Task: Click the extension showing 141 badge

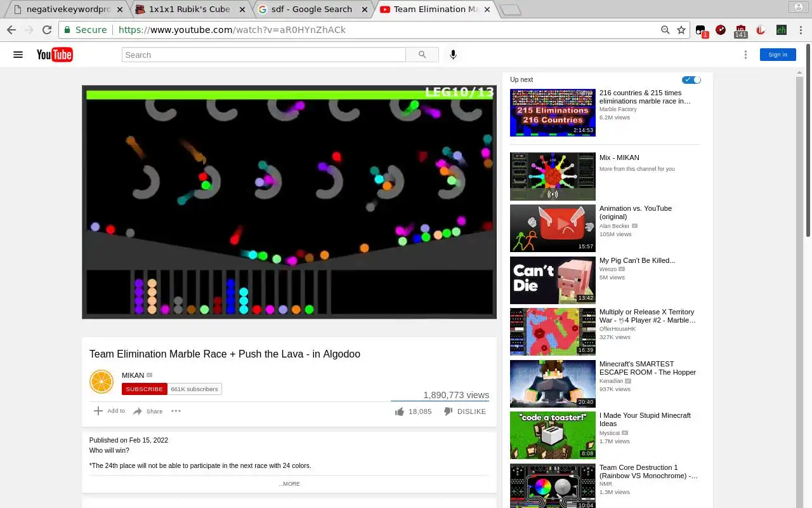Action: coord(740,31)
